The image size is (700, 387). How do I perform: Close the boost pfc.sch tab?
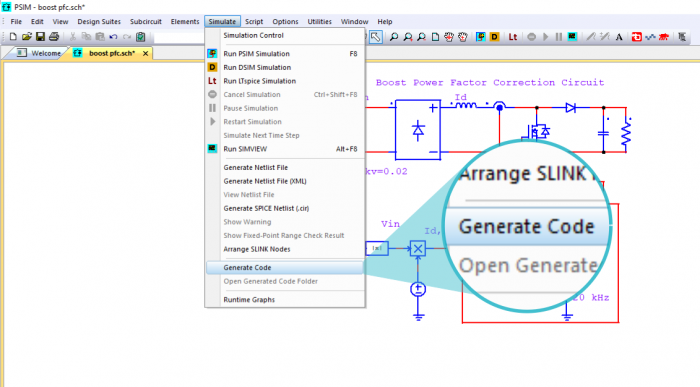146,53
